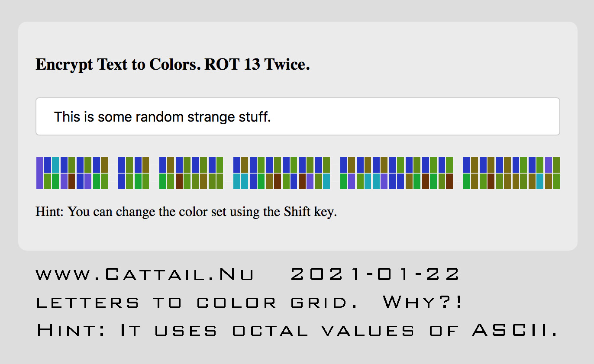Click the fifth color group encoding 'strange'
Viewport: 594px width, 364px height.
[397, 173]
